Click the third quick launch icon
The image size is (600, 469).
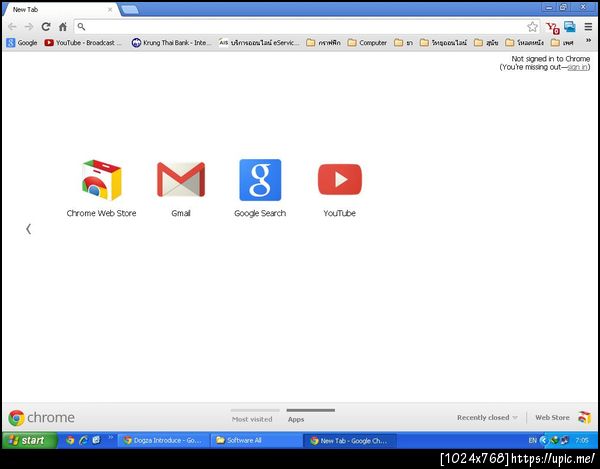[x=96, y=440]
